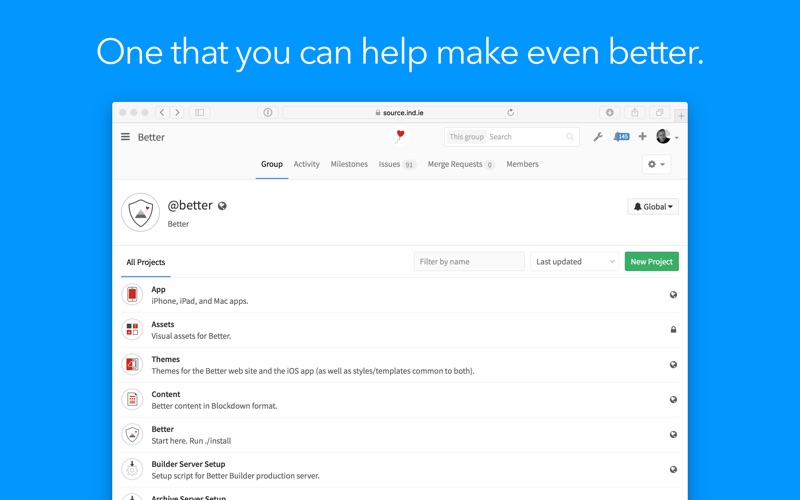Click the Safari sidebar toggle icon

click(x=199, y=113)
